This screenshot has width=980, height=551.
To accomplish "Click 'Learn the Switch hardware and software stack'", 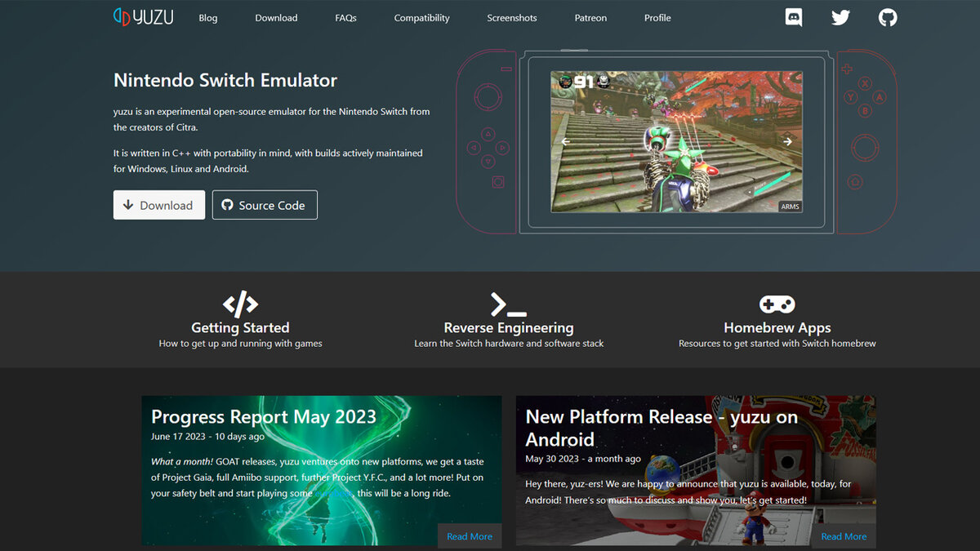I will pyautogui.click(x=509, y=344).
